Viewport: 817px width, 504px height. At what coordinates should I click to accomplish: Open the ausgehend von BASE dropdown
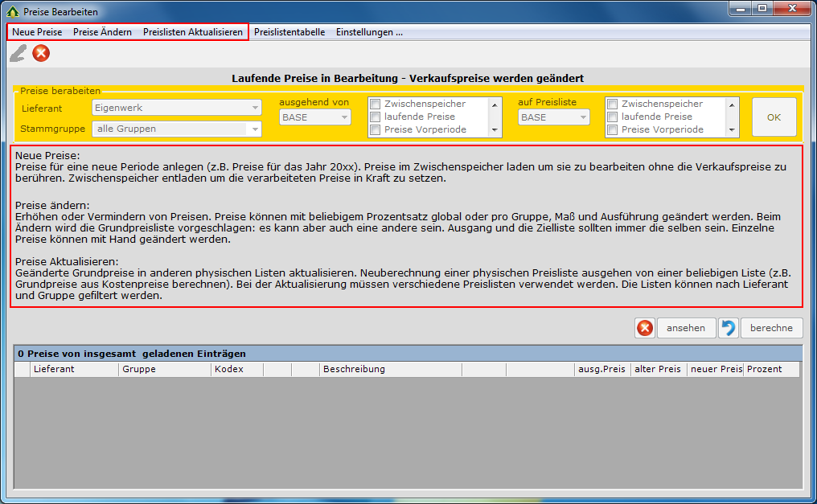(x=315, y=117)
